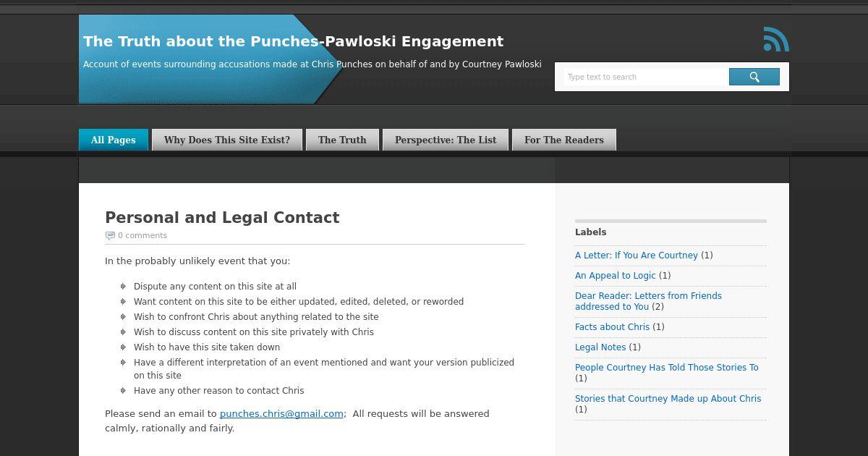Click the magnifying glass search button
The height and width of the screenshot is (456, 868).
click(754, 77)
